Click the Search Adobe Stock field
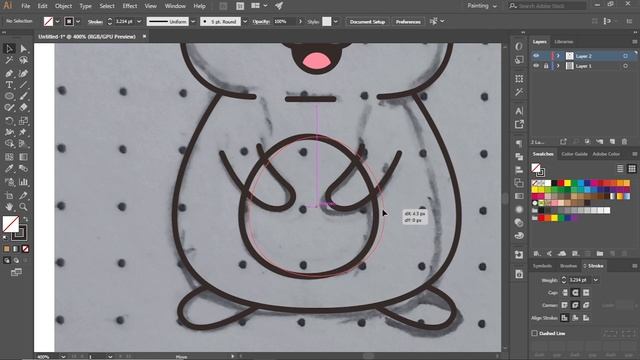 tap(547, 6)
